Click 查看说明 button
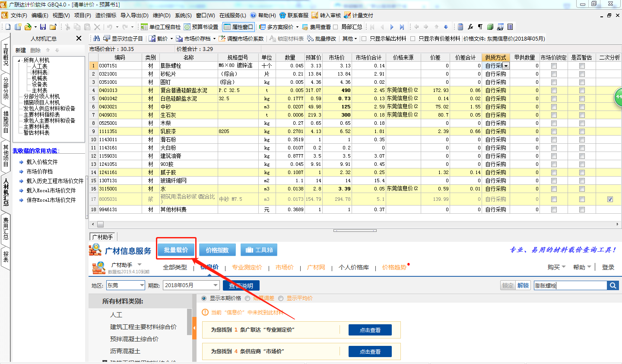 [x=241, y=285]
